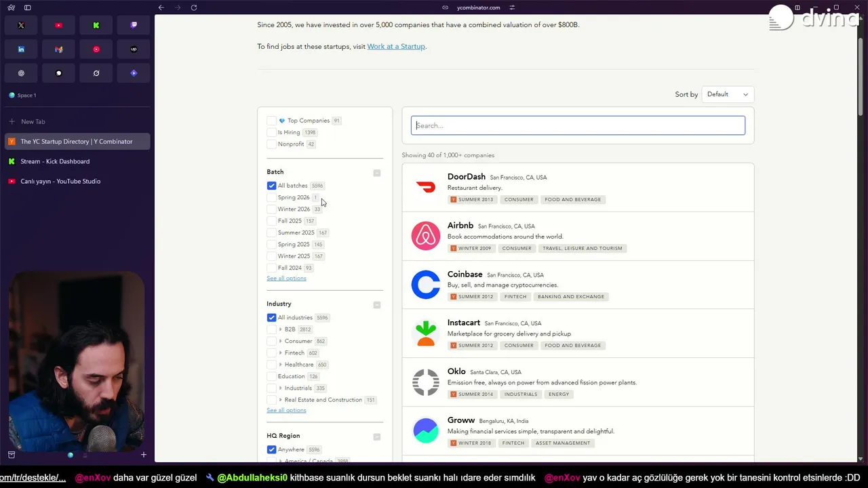The width and height of the screenshot is (868, 488).
Task: Click the Space 1 workspace label
Action: click(27, 96)
